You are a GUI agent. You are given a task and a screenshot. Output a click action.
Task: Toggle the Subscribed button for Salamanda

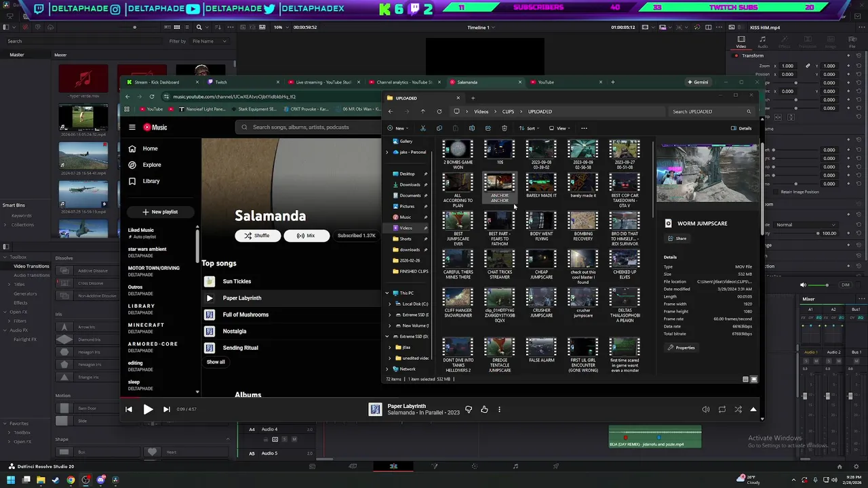[x=356, y=236]
